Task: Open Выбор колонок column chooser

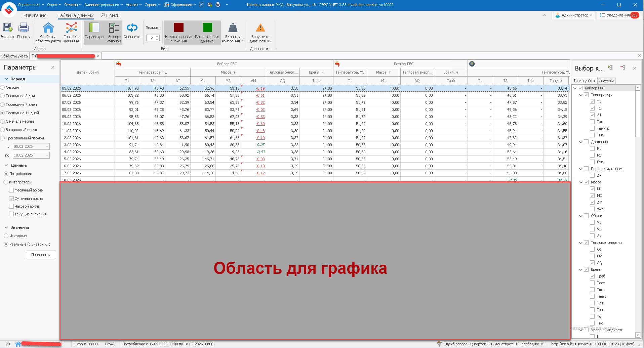Action: 114,28
